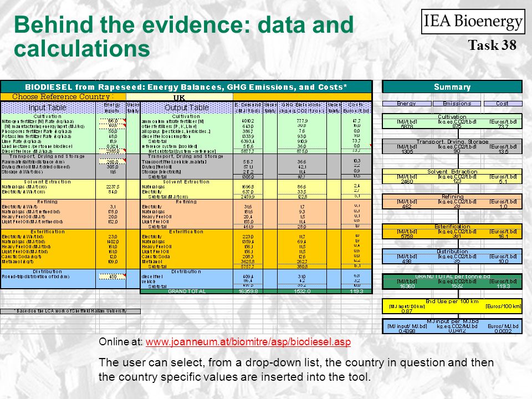Click the Refining box in Summary panel

click(452, 201)
